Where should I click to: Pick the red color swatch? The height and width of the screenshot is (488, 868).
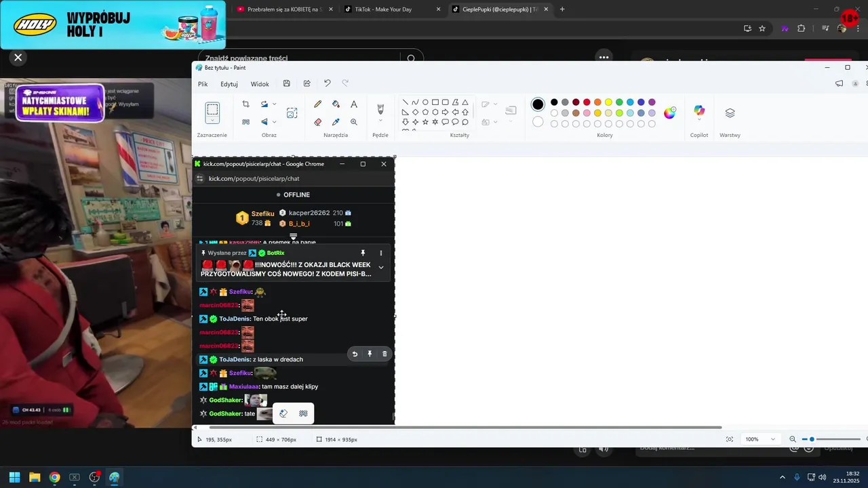[x=587, y=102]
